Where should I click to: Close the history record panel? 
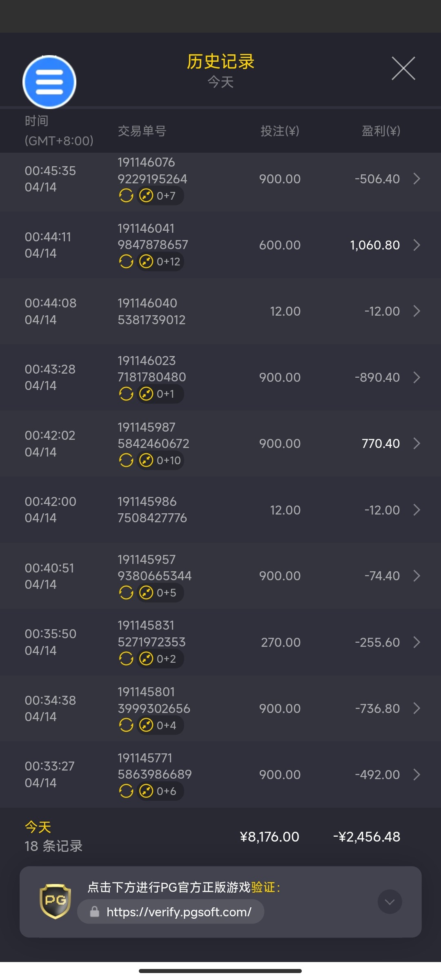tap(403, 69)
